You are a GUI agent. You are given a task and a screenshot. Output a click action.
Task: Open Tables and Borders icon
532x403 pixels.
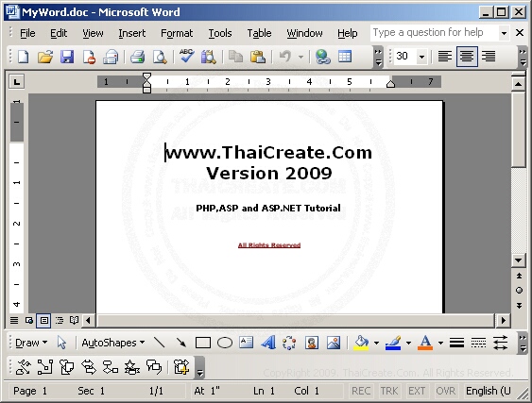pyautogui.click(x=345, y=57)
